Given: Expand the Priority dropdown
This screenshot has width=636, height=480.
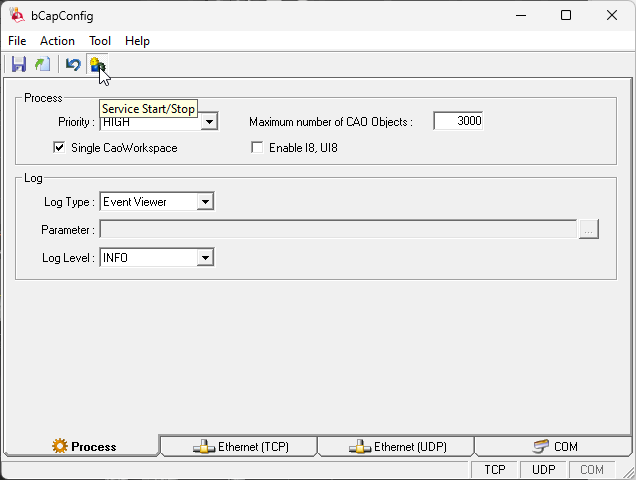Looking at the screenshot, I should click(208, 122).
